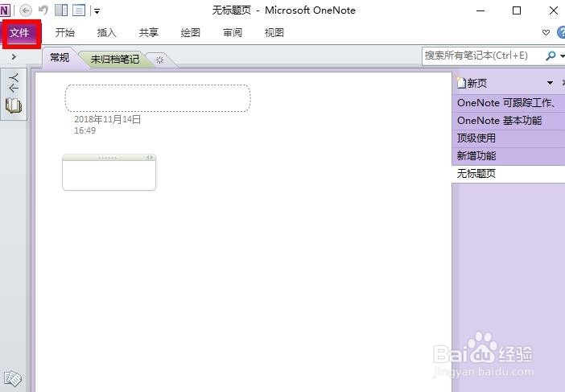The image size is (565, 392).
Task: Expand the notebook navigation bar chevron
Action: tap(14, 56)
